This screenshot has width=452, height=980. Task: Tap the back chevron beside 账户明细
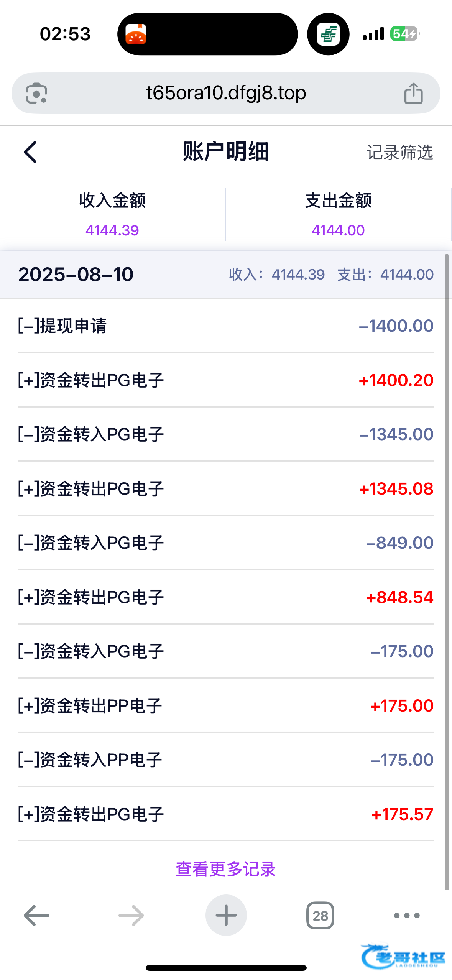coord(30,152)
